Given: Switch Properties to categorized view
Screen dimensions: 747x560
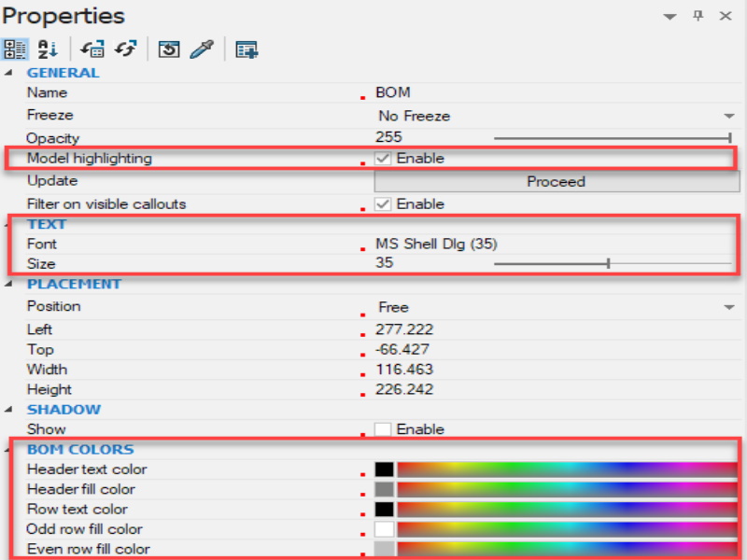Looking at the screenshot, I should point(15,49).
